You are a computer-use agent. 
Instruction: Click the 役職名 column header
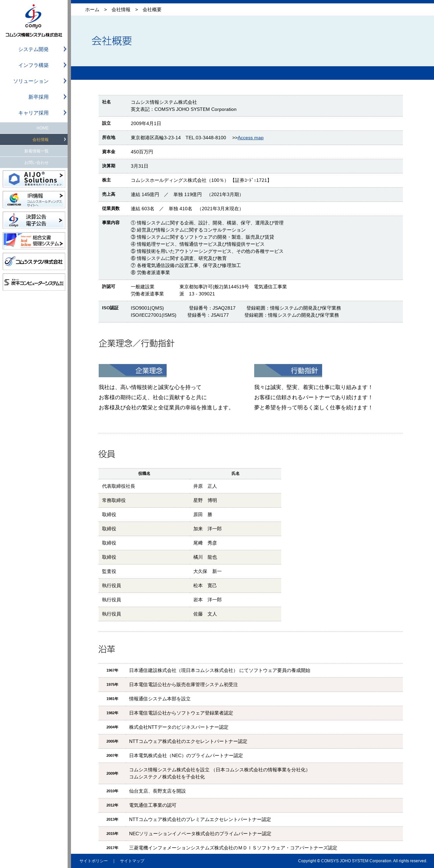pyautogui.click(x=144, y=474)
